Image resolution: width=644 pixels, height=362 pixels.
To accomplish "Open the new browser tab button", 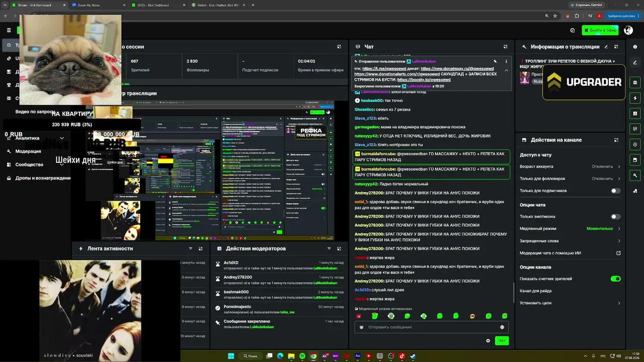I will (253, 5).
